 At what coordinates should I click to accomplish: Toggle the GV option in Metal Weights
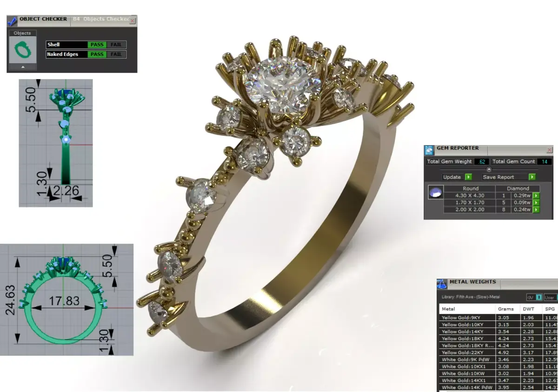pyautogui.click(x=534, y=297)
